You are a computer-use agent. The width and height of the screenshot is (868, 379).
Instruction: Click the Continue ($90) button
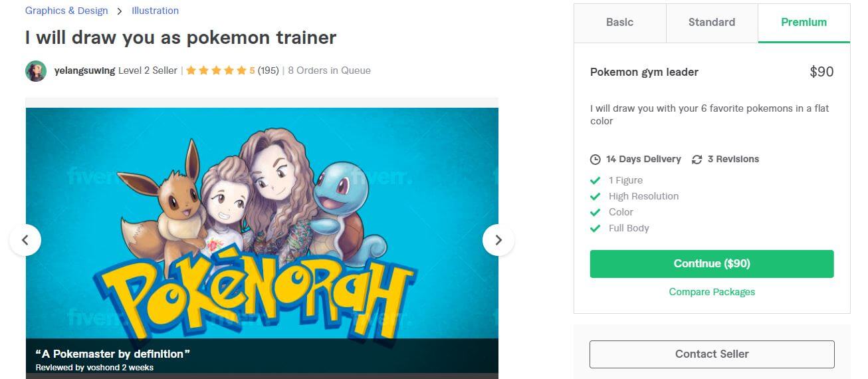(712, 264)
